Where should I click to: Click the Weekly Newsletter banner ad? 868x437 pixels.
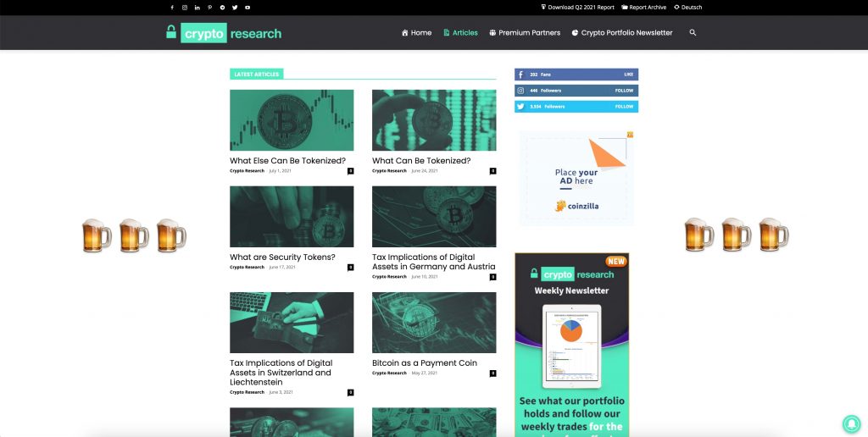pos(572,345)
